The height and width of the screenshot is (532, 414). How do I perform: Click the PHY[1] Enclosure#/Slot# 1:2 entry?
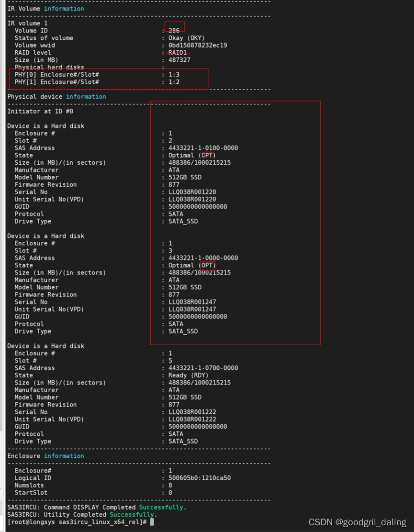pyautogui.click(x=96, y=81)
